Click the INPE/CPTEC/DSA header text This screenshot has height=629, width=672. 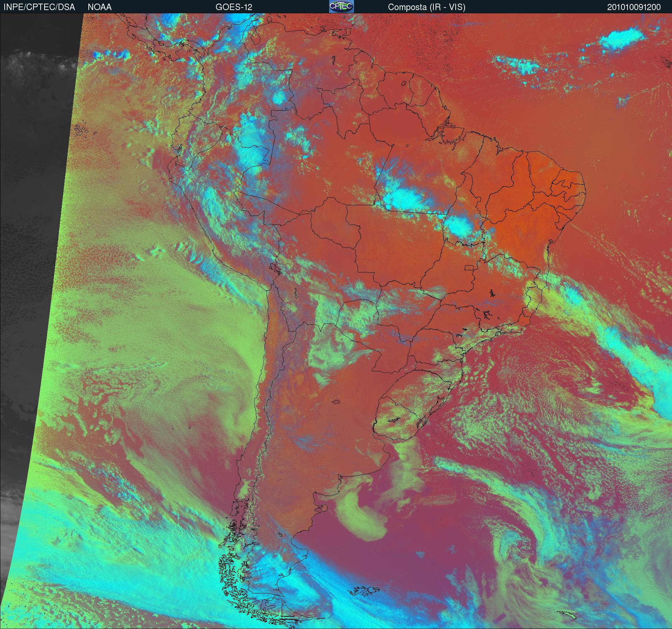(x=39, y=7)
